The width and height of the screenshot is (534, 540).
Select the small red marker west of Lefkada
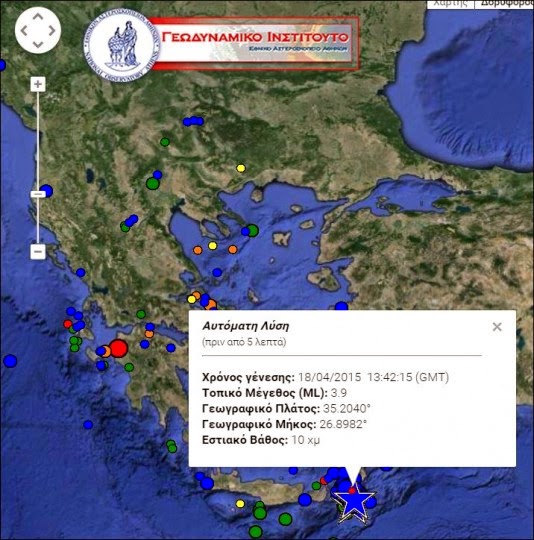[67, 324]
